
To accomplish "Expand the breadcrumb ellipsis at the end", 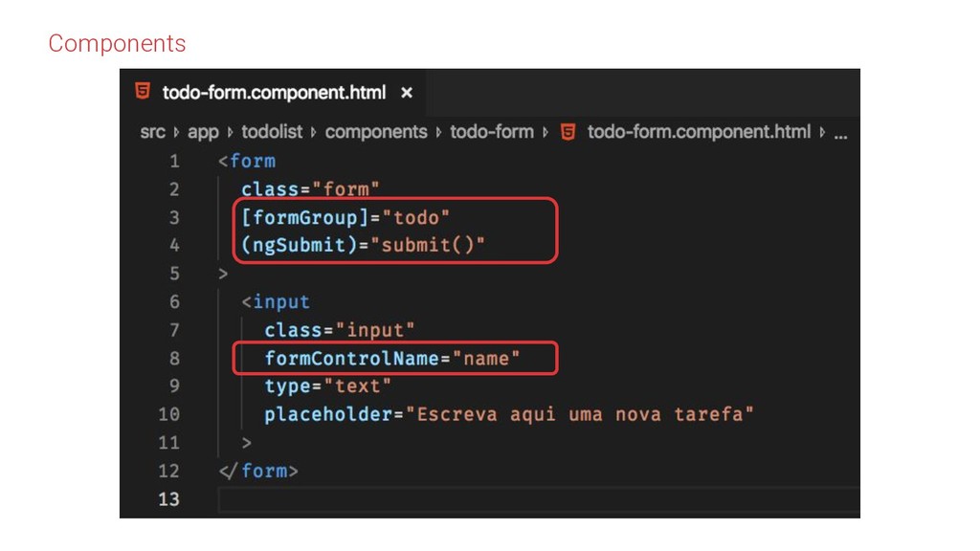I will tap(840, 134).
